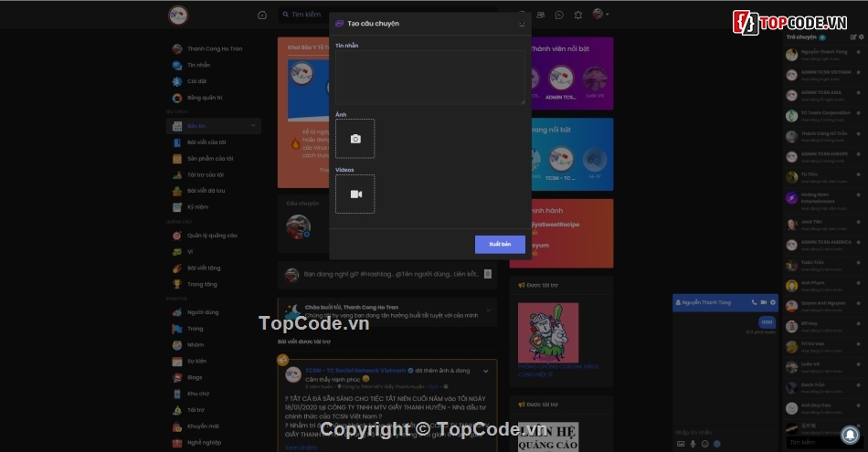Upload a photo via the camera icon box
Viewport: 868px width, 452px height.
pyautogui.click(x=355, y=139)
